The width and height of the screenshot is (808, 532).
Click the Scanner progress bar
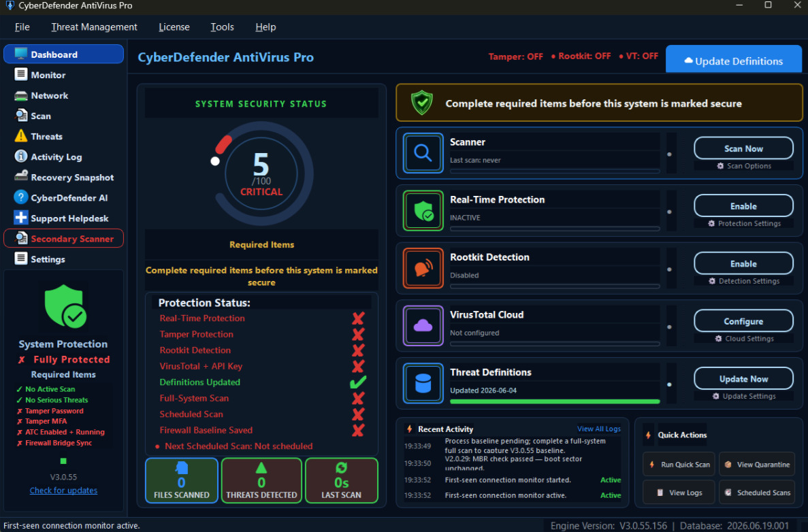click(555, 171)
